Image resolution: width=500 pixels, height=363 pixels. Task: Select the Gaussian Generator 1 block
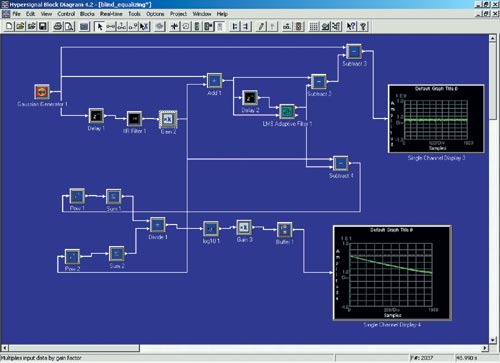42,91
